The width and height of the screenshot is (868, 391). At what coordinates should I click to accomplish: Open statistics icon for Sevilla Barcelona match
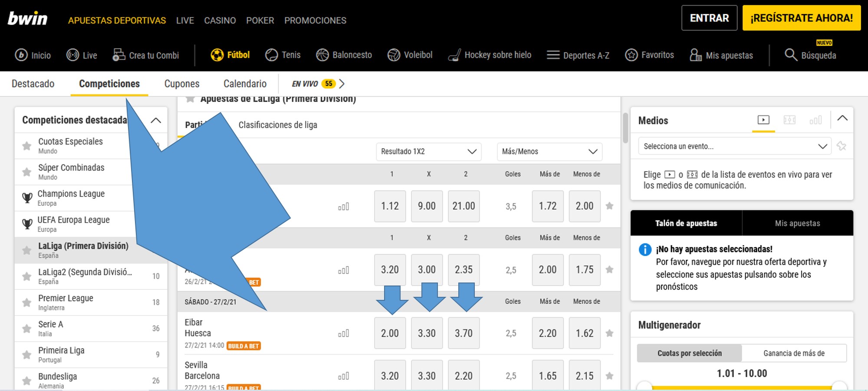[x=344, y=376]
